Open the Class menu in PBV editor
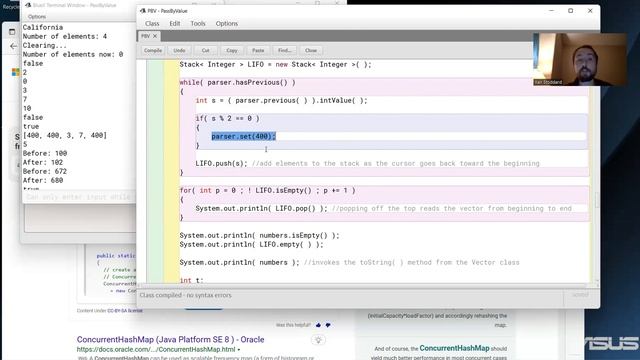Image resolution: width=640 pixels, height=360 pixels. (152, 24)
